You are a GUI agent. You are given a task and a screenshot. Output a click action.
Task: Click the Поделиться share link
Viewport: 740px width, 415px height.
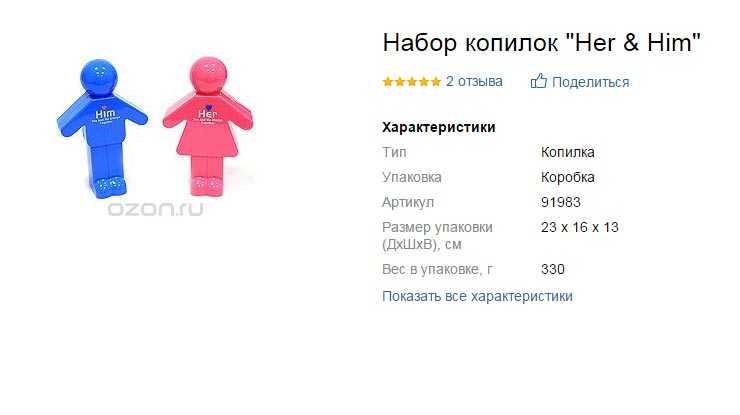pyautogui.click(x=590, y=82)
